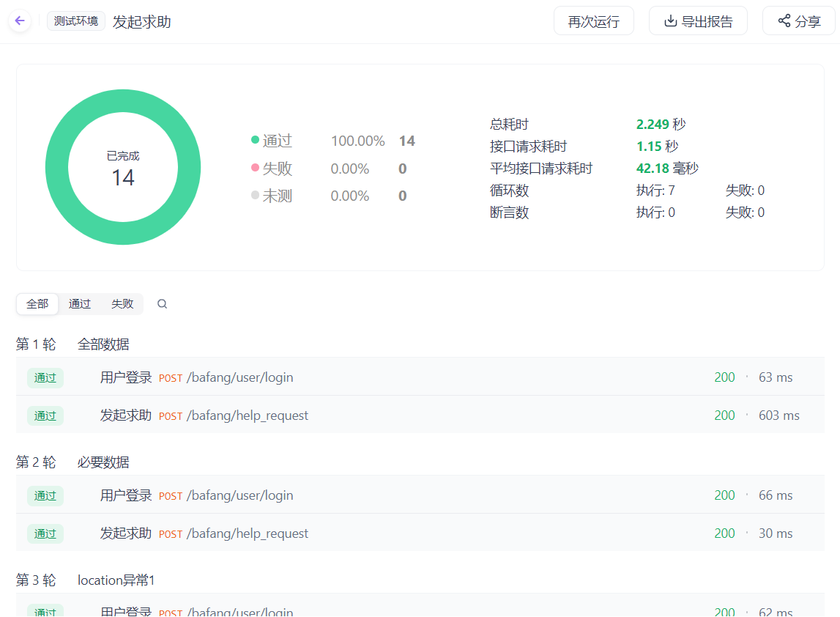Click 失败: 0 in 循环数 row
The image size is (840, 617).
[x=745, y=191]
